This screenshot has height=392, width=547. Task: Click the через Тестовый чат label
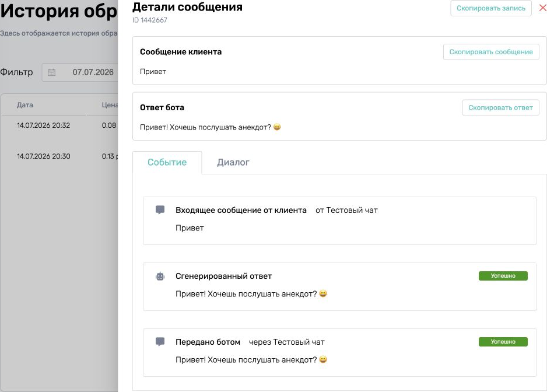point(287,342)
